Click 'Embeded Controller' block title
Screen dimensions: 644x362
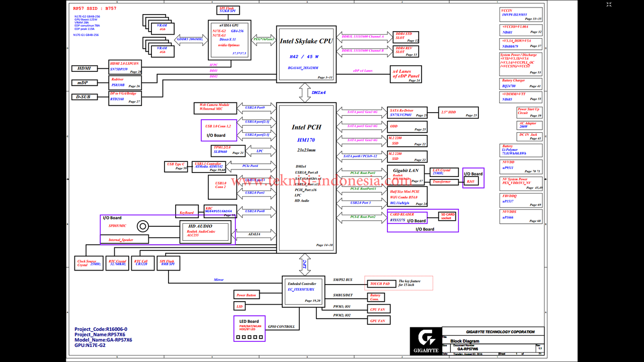tap(302, 284)
